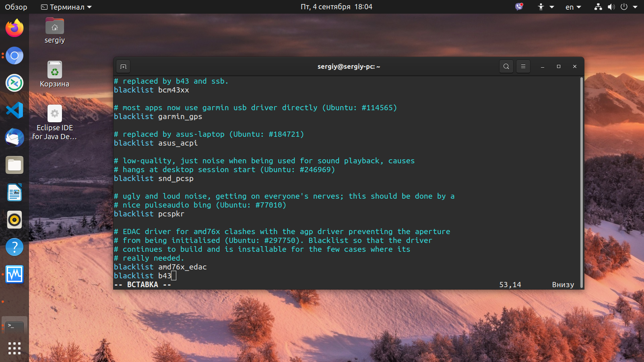Open the terminal hamburger menu

tap(523, 66)
